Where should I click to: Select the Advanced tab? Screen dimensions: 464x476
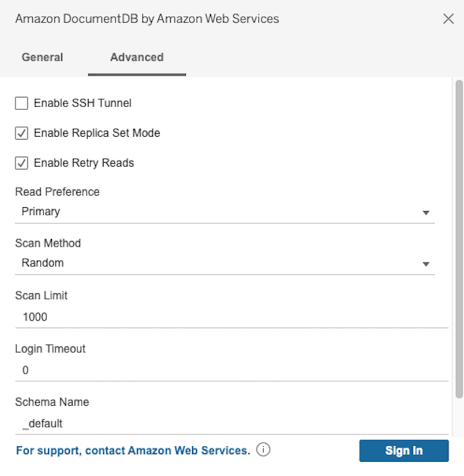pos(136,57)
